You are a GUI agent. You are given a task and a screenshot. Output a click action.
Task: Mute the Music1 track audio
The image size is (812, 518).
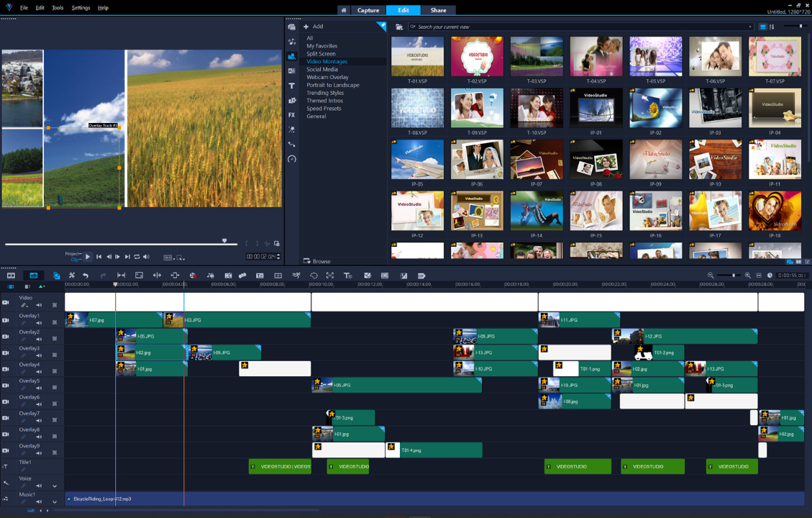click(39, 501)
